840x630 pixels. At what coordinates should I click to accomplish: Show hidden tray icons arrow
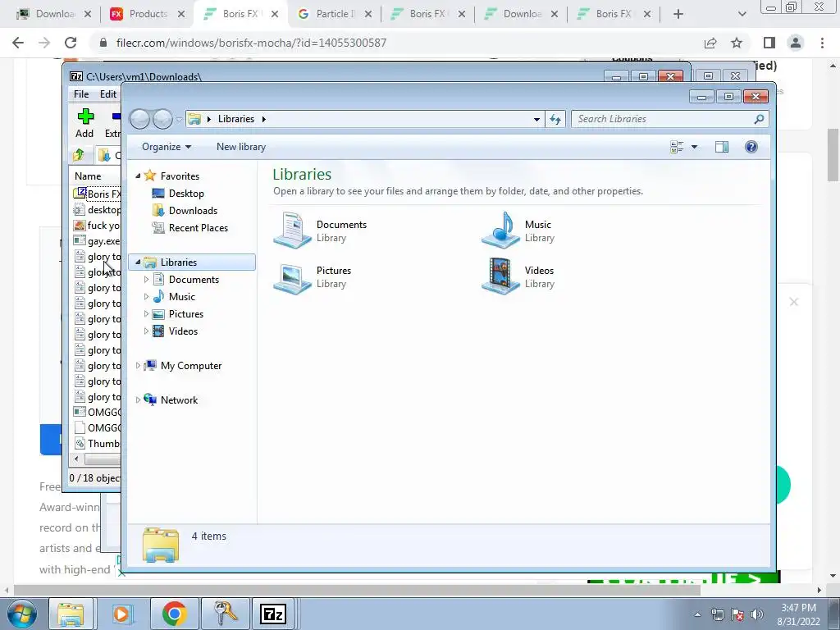(697, 614)
